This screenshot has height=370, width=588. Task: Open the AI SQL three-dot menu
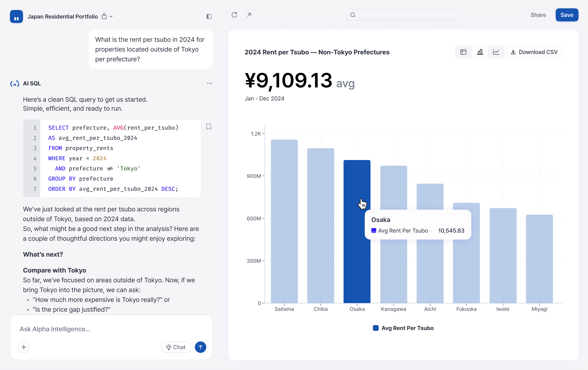209,83
